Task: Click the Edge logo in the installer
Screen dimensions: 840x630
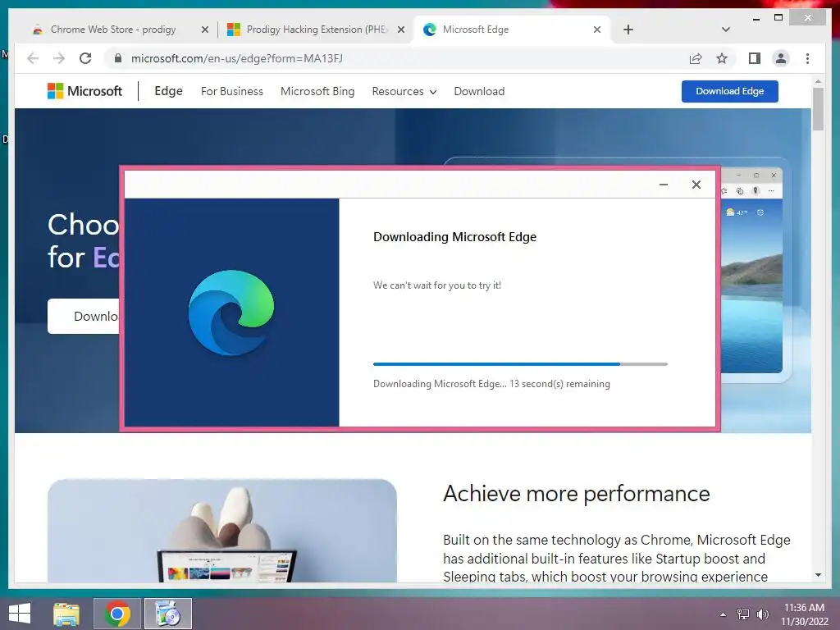Action: [231, 313]
